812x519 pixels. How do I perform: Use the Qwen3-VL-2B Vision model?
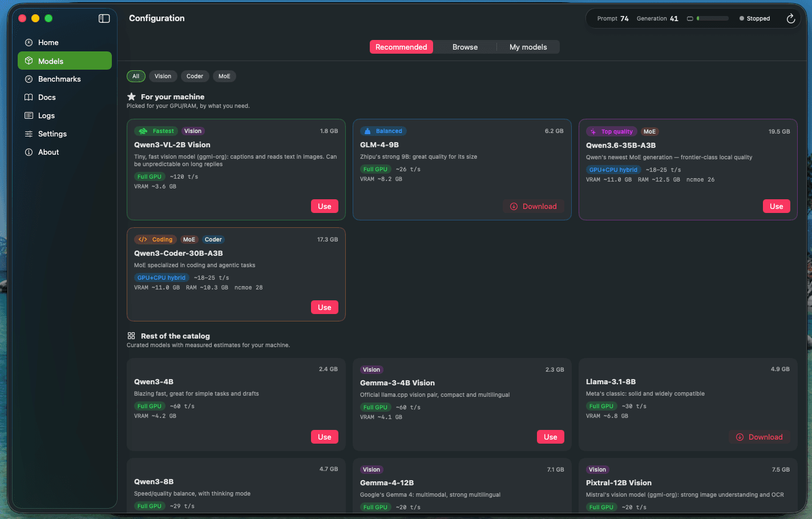click(x=325, y=206)
